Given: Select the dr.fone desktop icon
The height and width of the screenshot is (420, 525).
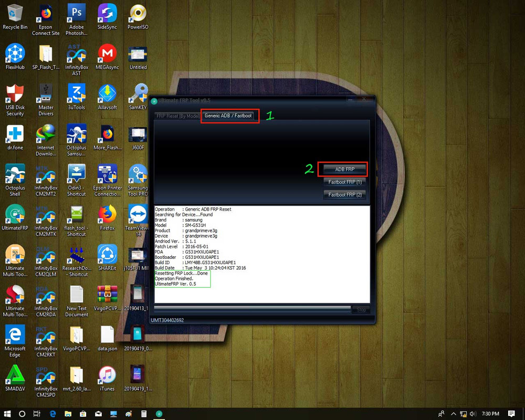Looking at the screenshot, I should 15,137.
